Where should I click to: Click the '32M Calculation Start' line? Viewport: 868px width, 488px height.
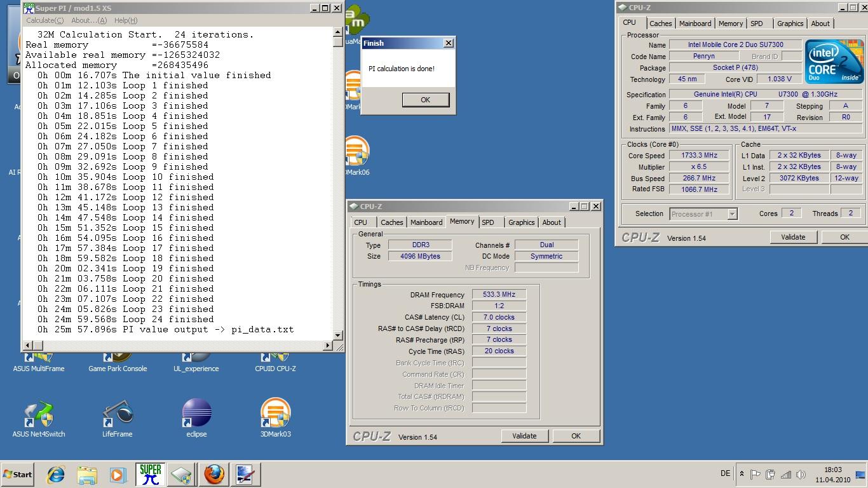[146, 34]
